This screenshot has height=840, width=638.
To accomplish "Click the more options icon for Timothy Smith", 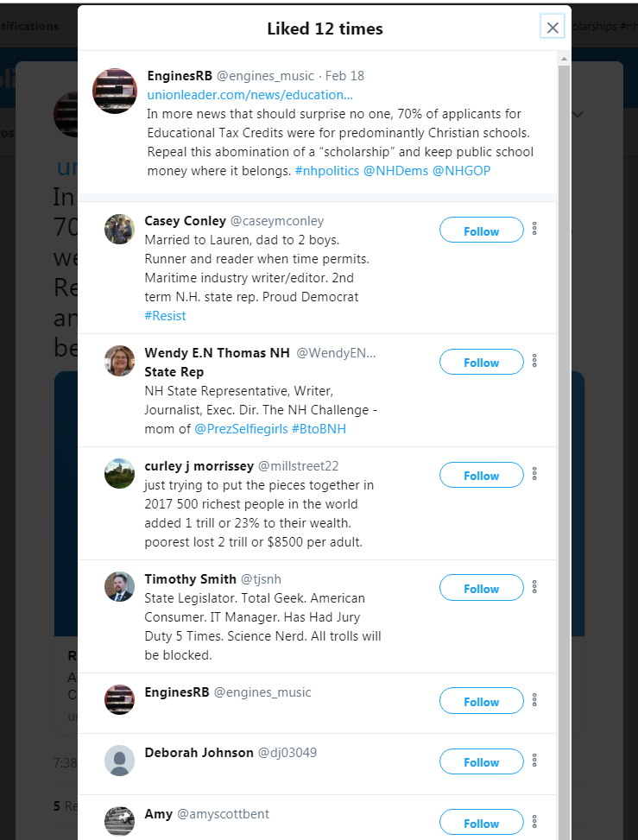I will (534, 586).
